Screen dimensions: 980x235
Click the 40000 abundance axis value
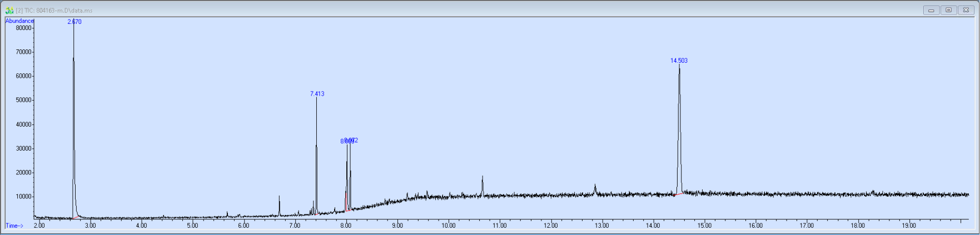[x=23, y=124]
